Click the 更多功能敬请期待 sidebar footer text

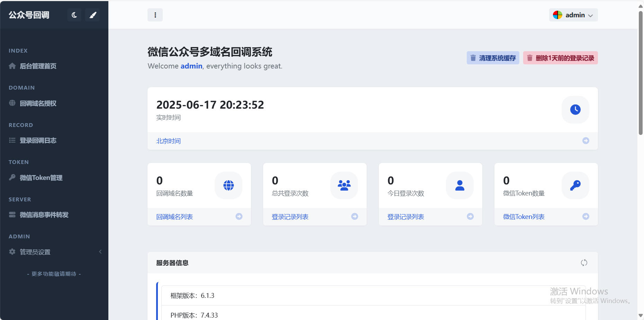point(54,274)
